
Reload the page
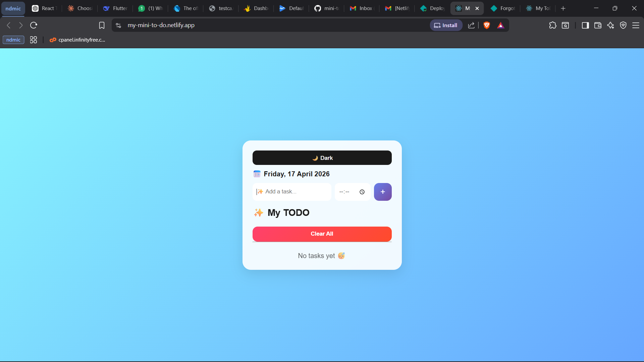pos(34,25)
